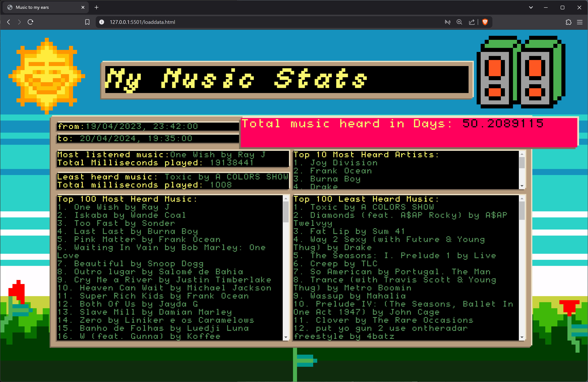Click the from date 19/04/2023 field
Screen dimensions: 588x382
coord(148,126)
